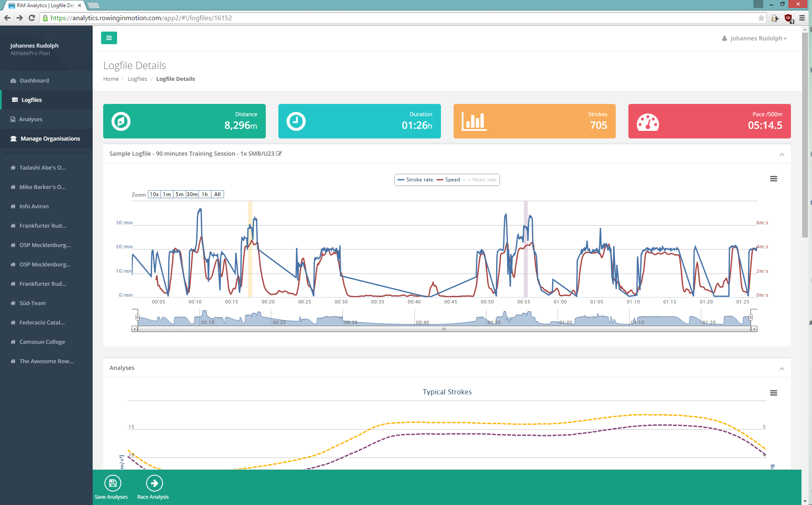Set chart zoom to 5m

click(x=179, y=194)
